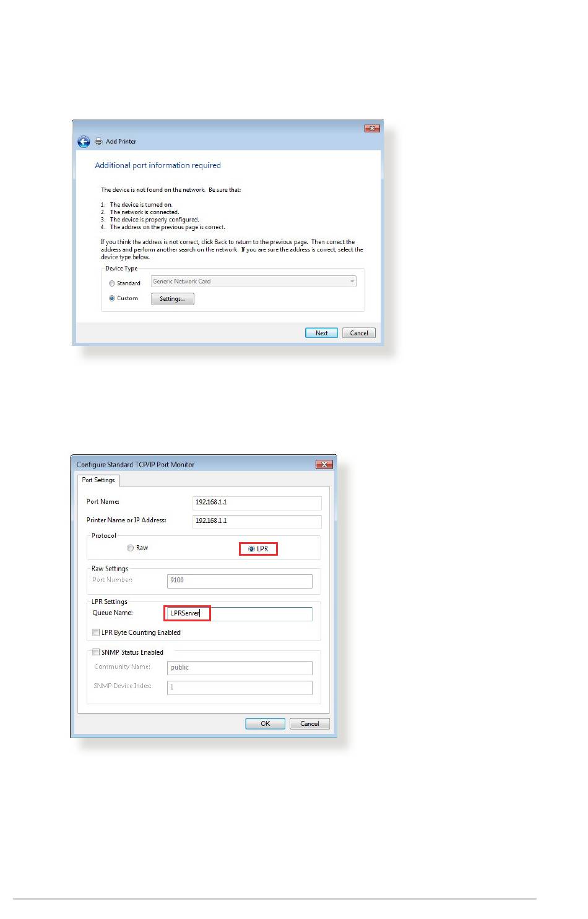Click the printer icon beside Add Printer
Image resolution: width=588 pixels, height=919 pixels.
point(98,142)
